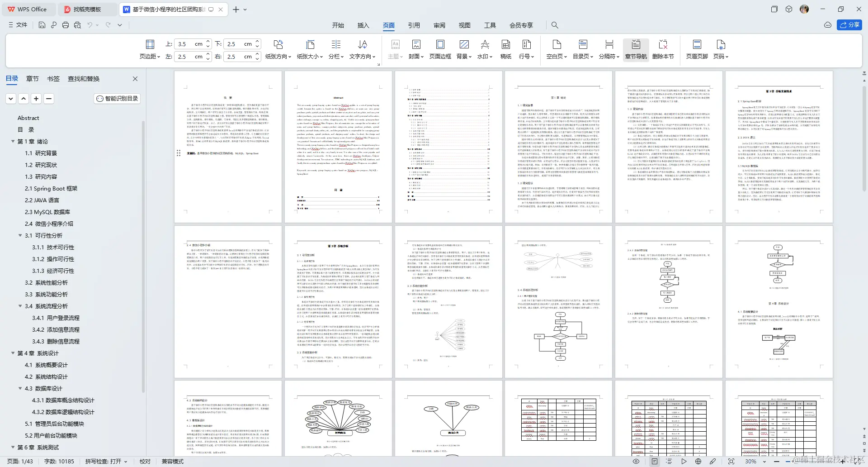Click the Undo arrow icon
Image resolution: width=868 pixels, height=467 pixels.
[x=90, y=25]
